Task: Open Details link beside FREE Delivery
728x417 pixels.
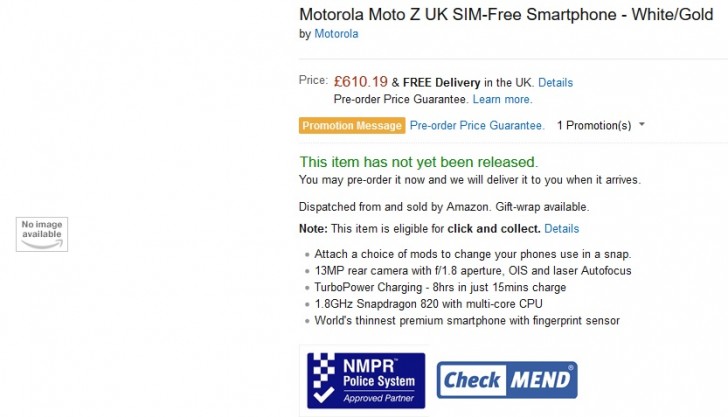Action: [x=556, y=83]
